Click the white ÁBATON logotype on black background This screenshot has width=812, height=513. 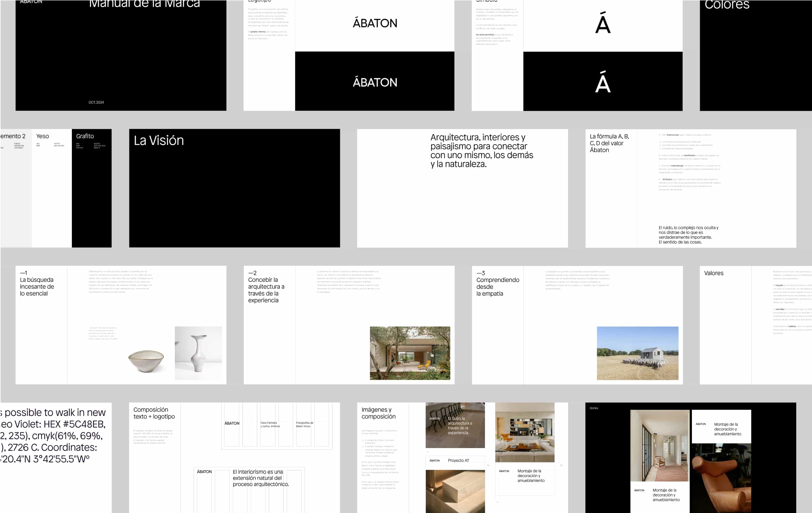375,82
